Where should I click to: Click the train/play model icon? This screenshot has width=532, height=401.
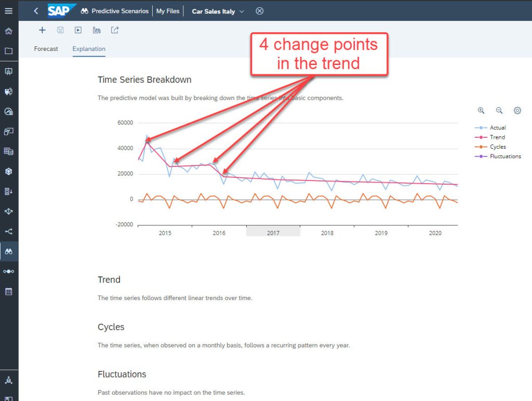[x=78, y=30]
